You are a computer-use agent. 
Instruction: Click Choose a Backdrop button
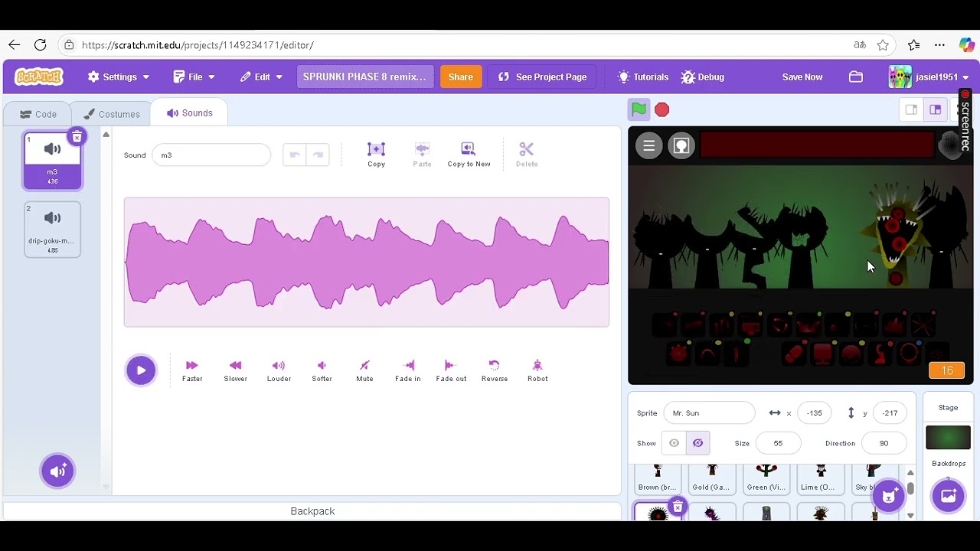click(x=948, y=496)
